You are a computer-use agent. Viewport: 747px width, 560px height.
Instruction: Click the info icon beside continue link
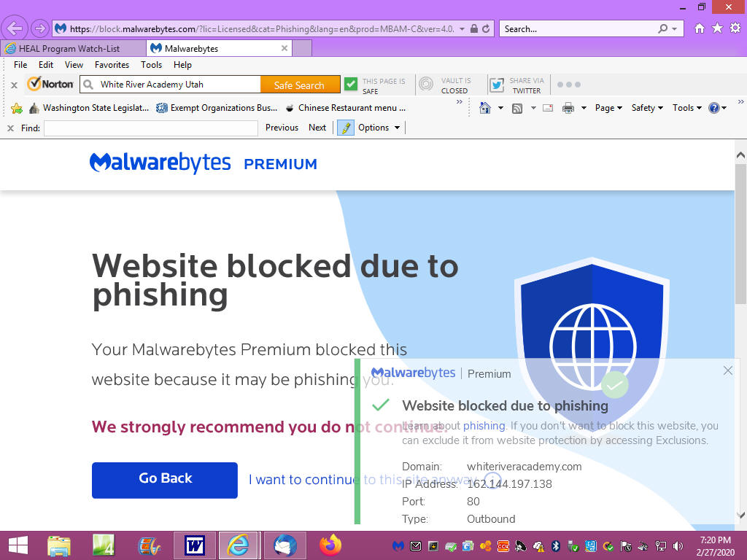[492, 479]
